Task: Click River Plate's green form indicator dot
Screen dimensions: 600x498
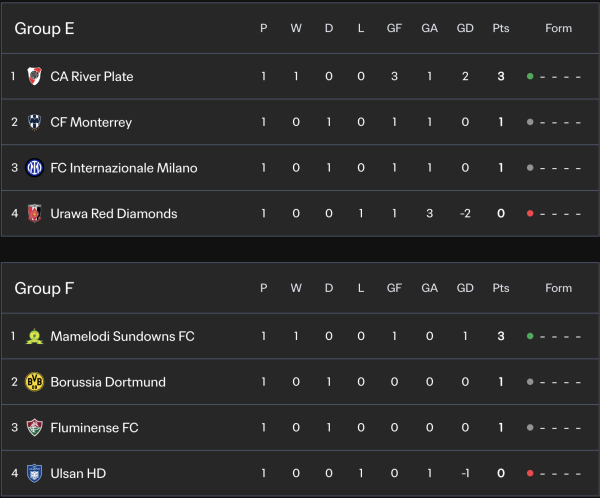Action: click(530, 76)
